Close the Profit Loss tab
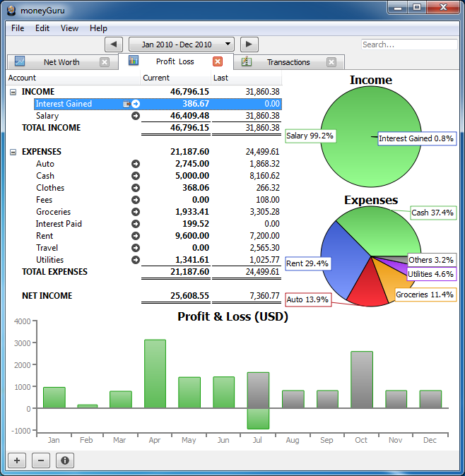The image size is (465, 476). [x=218, y=61]
